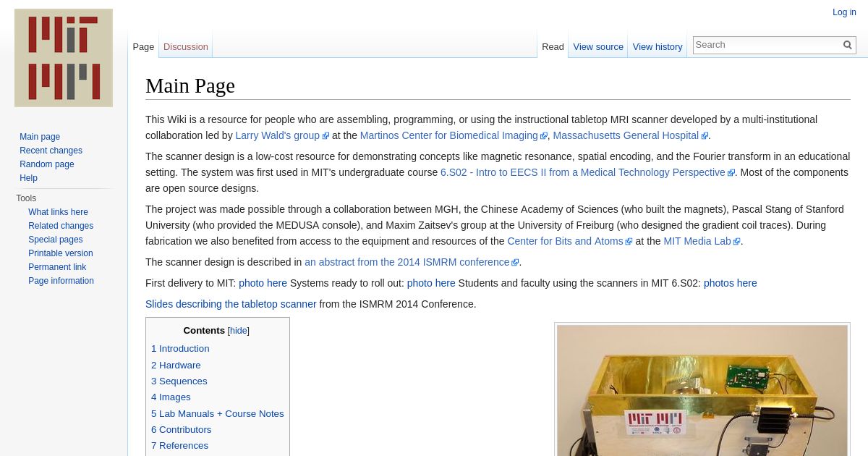The image size is (868, 456).
Task: Open 'photo here' for systems ready to roll out
Action: point(431,283)
